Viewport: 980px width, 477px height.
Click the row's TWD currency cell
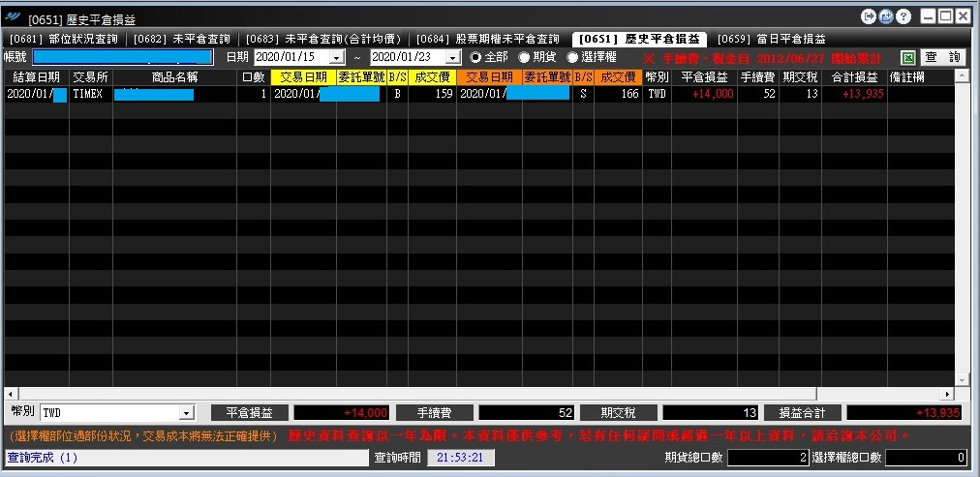click(x=657, y=94)
